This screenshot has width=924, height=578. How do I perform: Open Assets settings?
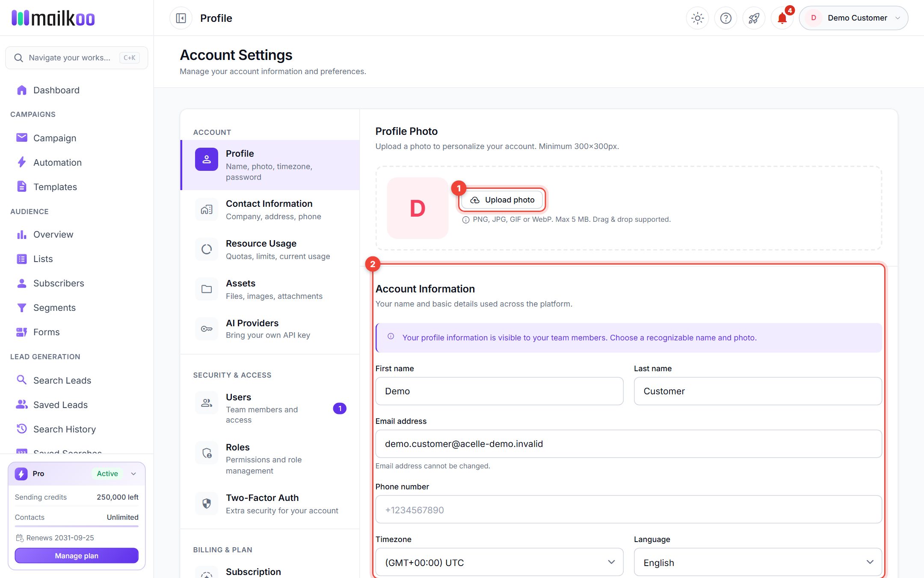pyautogui.click(x=270, y=289)
